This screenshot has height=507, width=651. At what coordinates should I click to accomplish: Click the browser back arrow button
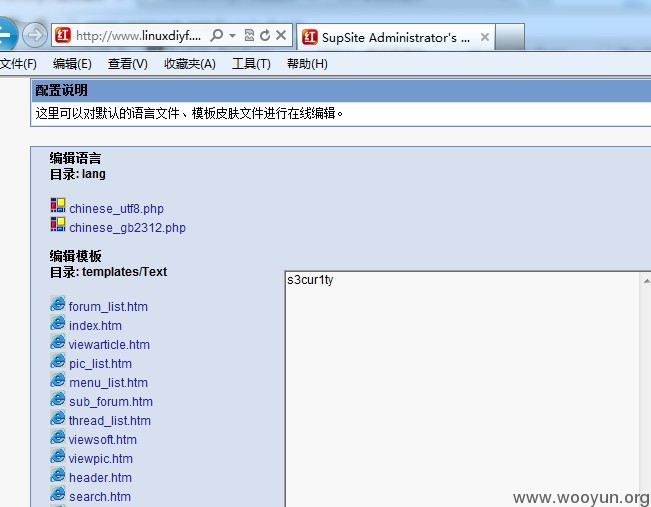6,35
